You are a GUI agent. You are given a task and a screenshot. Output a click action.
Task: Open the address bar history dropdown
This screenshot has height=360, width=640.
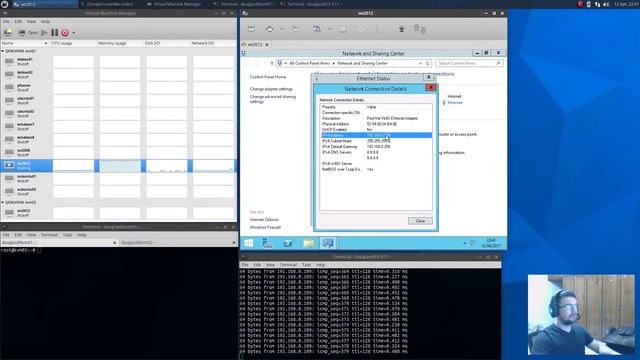420,64
